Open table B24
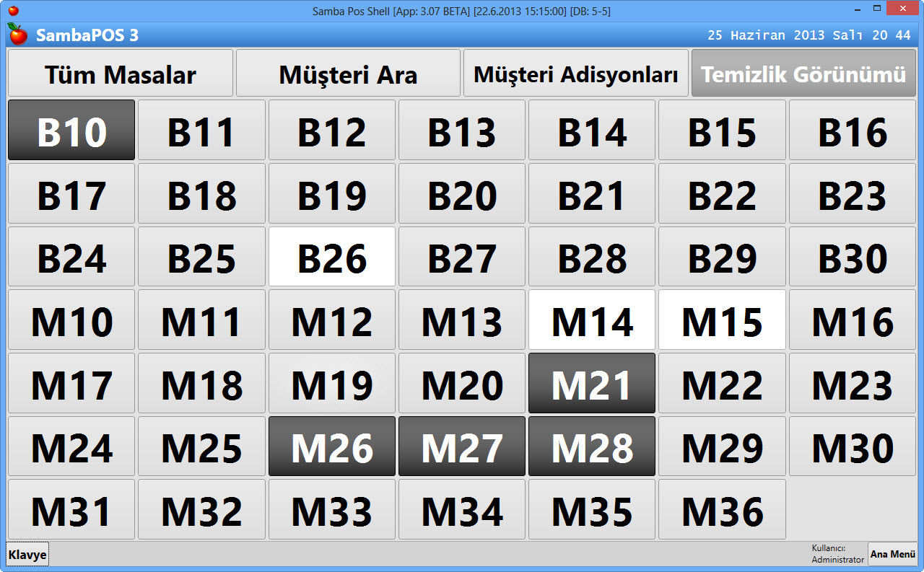Viewport: 924px width, 572px height. pyautogui.click(x=71, y=256)
